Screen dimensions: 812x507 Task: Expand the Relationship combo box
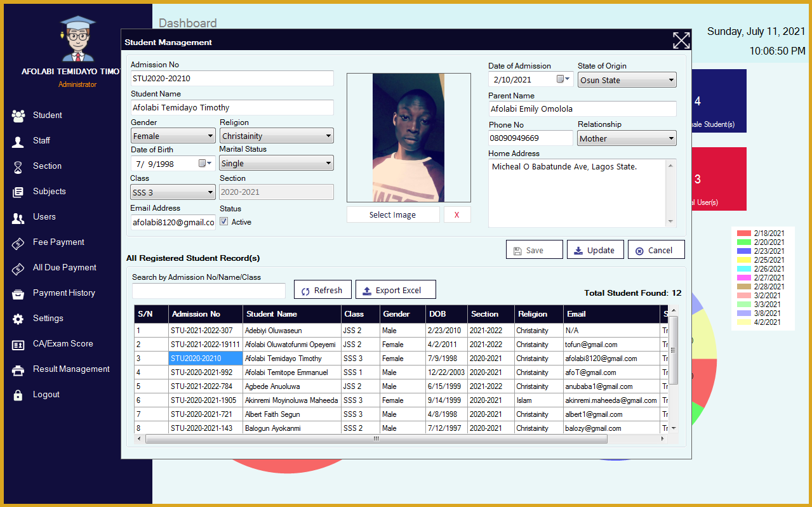672,138
